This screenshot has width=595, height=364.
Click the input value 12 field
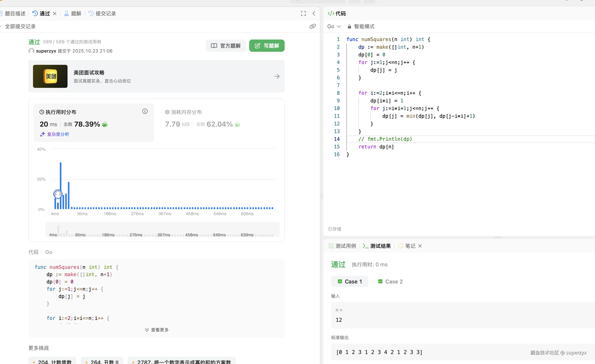click(463, 315)
